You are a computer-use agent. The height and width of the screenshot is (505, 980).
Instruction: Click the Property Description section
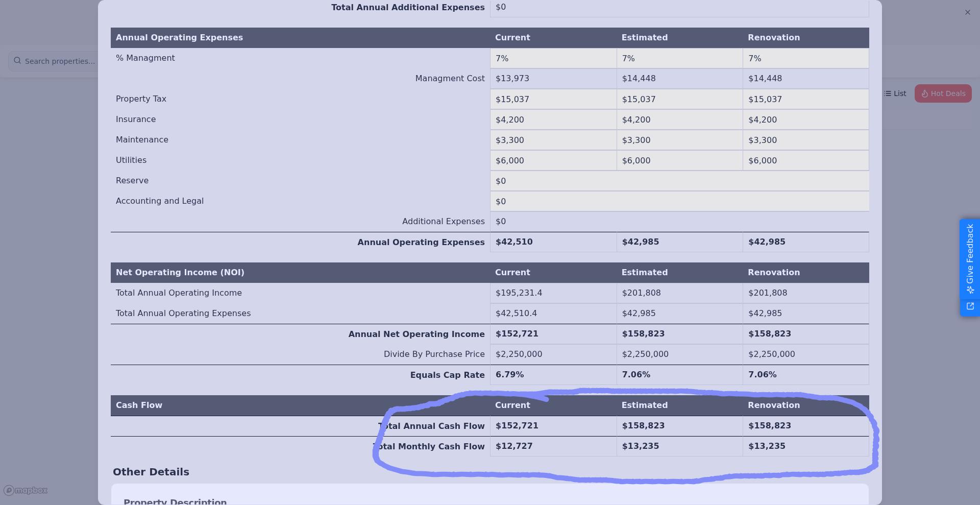(x=175, y=500)
